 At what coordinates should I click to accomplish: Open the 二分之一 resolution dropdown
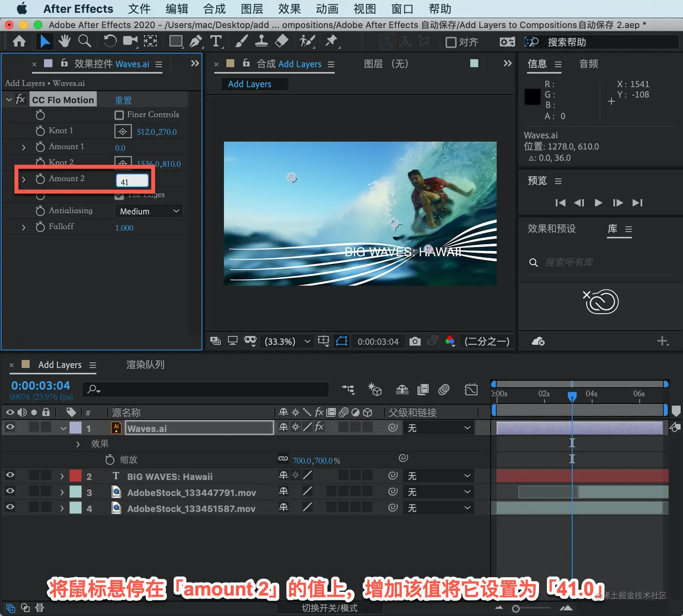pos(487,341)
